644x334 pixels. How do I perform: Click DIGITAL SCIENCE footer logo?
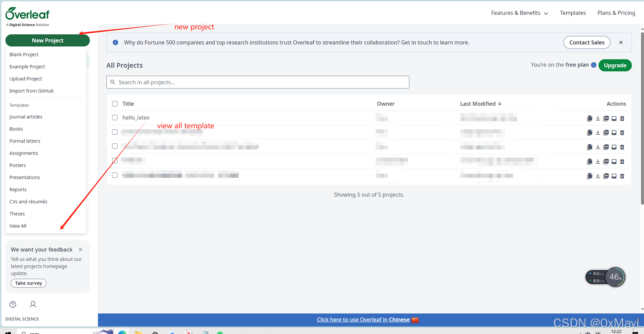[x=22, y=319]
